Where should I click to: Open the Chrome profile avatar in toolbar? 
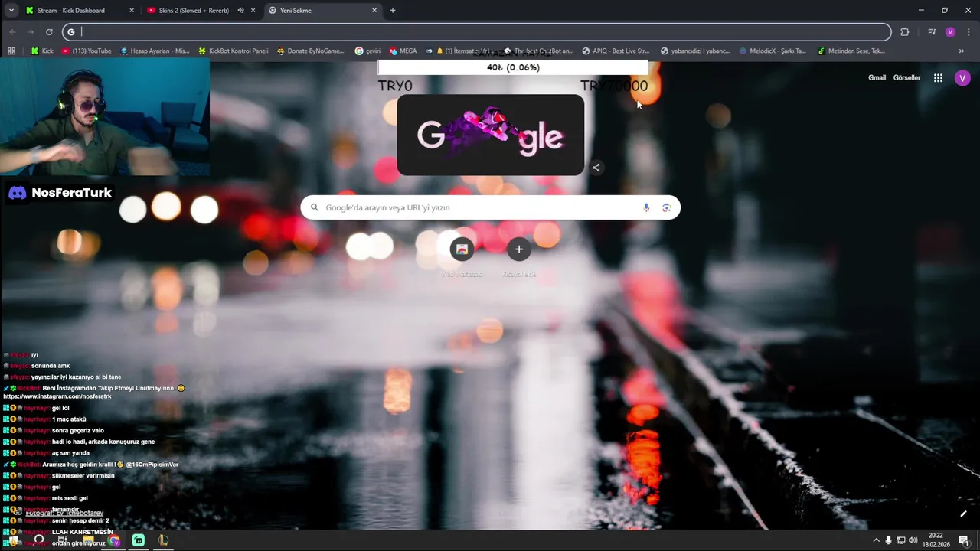[x=950, y=32]
